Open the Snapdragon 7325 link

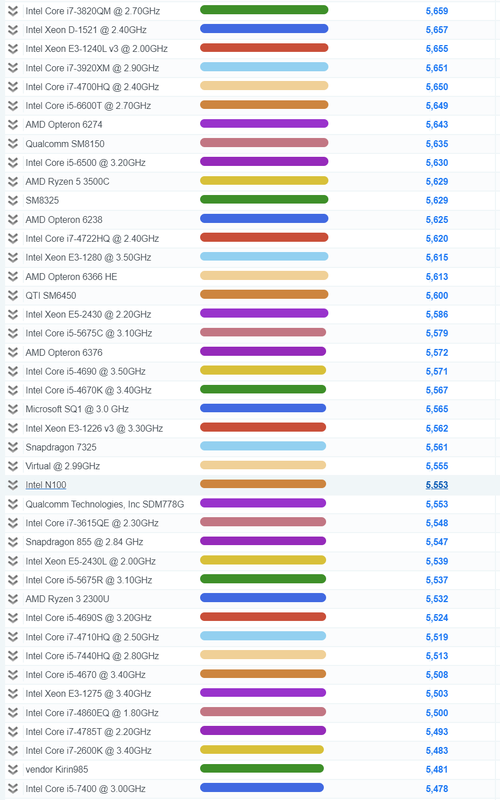click(x=61, y=447)
